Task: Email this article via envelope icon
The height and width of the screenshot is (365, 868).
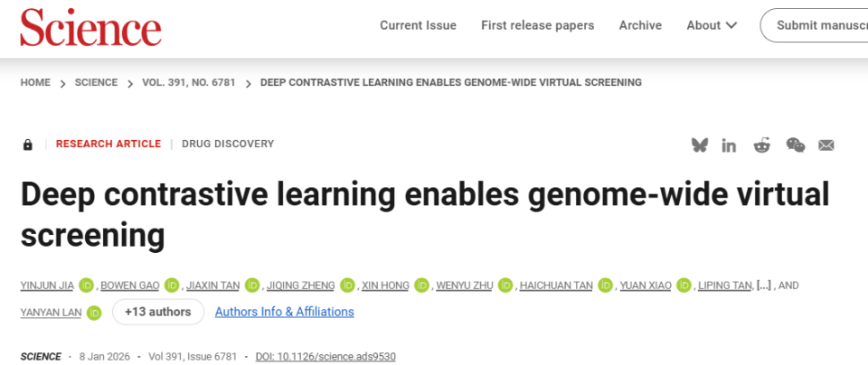Action: 826,145
